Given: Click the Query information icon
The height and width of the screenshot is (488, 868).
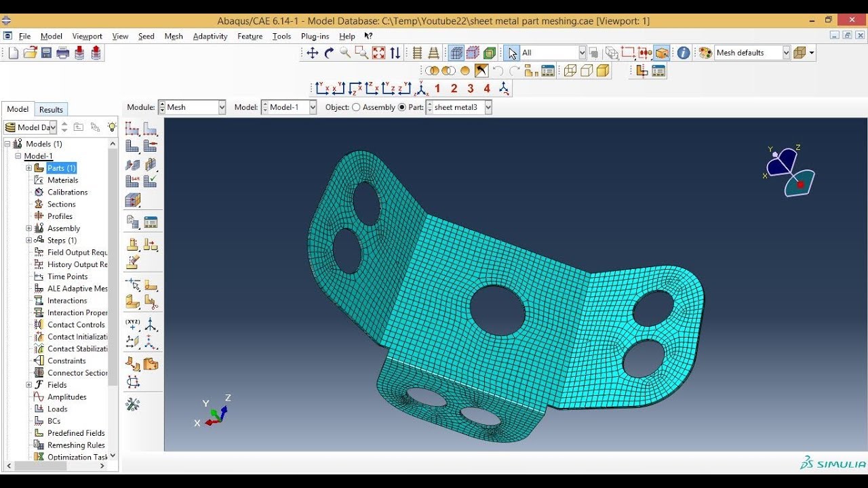Looking at the screenshot, I should tap(684, 53).
